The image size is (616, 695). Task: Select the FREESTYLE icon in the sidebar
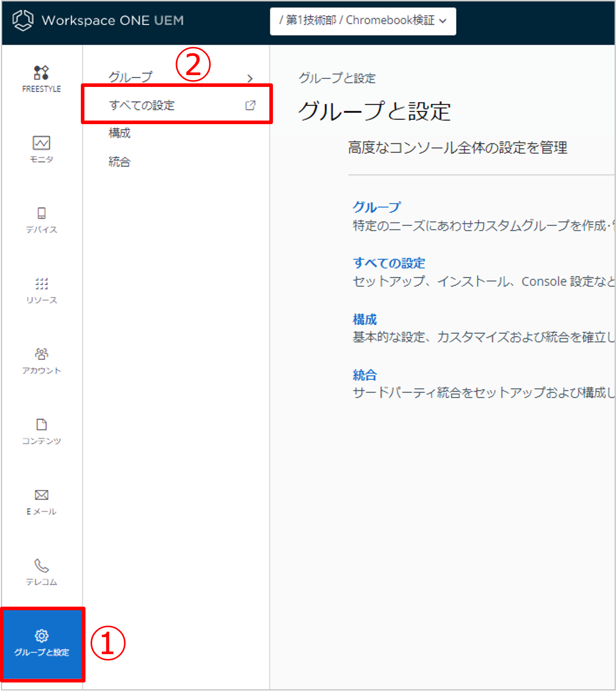tap(41, 79)
